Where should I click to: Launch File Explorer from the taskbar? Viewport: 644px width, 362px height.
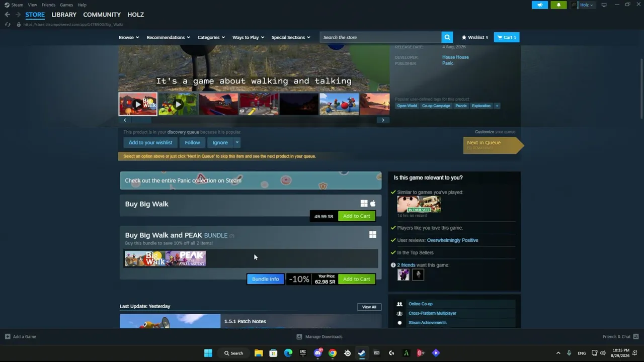tap(259, 353)
